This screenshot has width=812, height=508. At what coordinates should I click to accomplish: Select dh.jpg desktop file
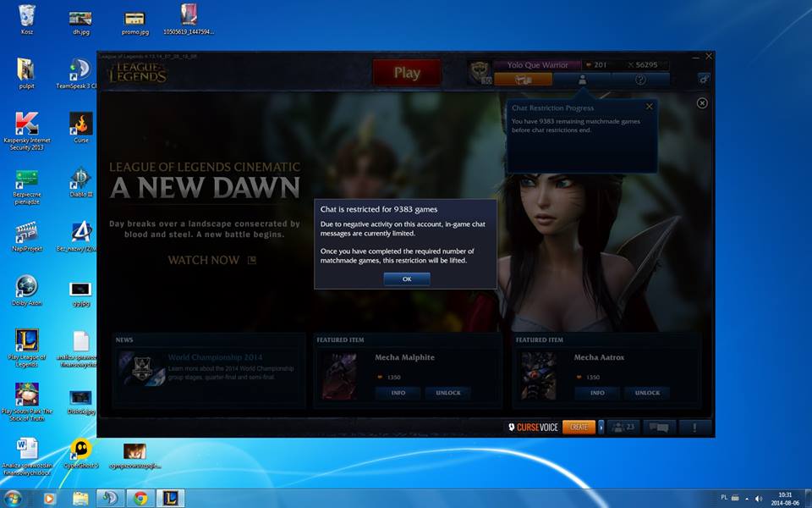click(x=81, y=22)
